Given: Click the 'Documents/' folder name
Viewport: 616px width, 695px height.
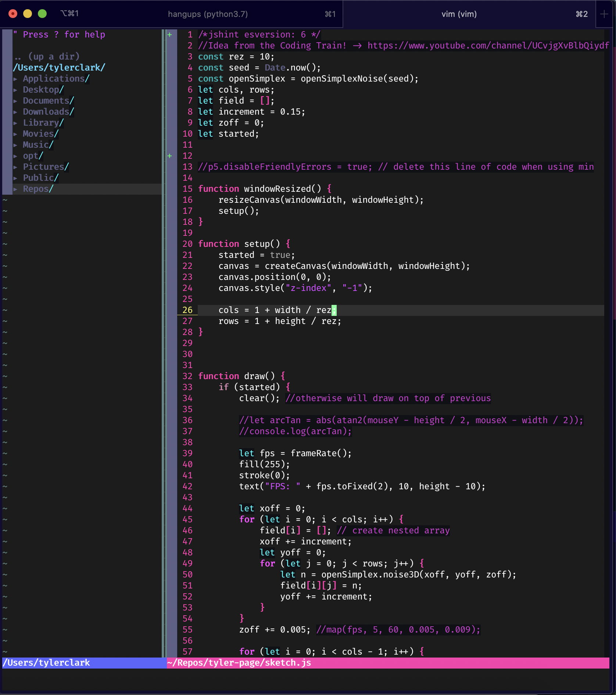Looking at the screenshot, I should [49, 101].
